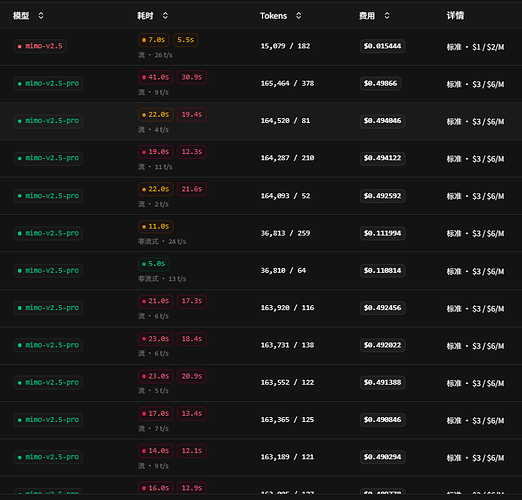Toggle the sort icon beside Tokens

[299, 16]
